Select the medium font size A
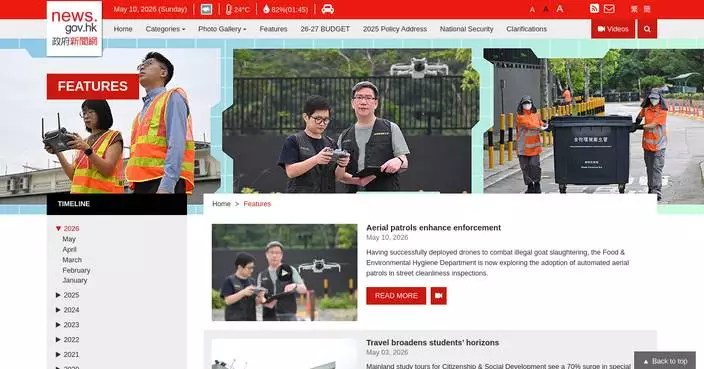Image resolution: width=704 pixels, height=369 pixels. click(x=546, y=9)
